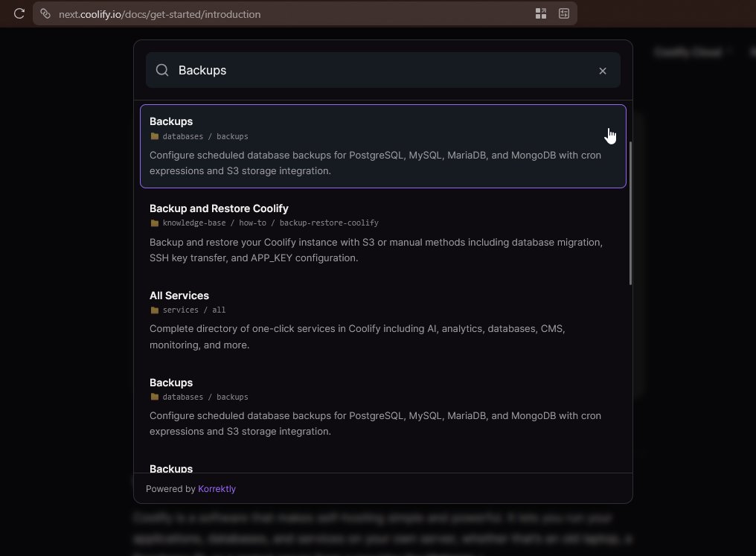Click the search results scrollbar thumb
The image size is (756, 556).
pyautogui.click(x=630, y=213)
